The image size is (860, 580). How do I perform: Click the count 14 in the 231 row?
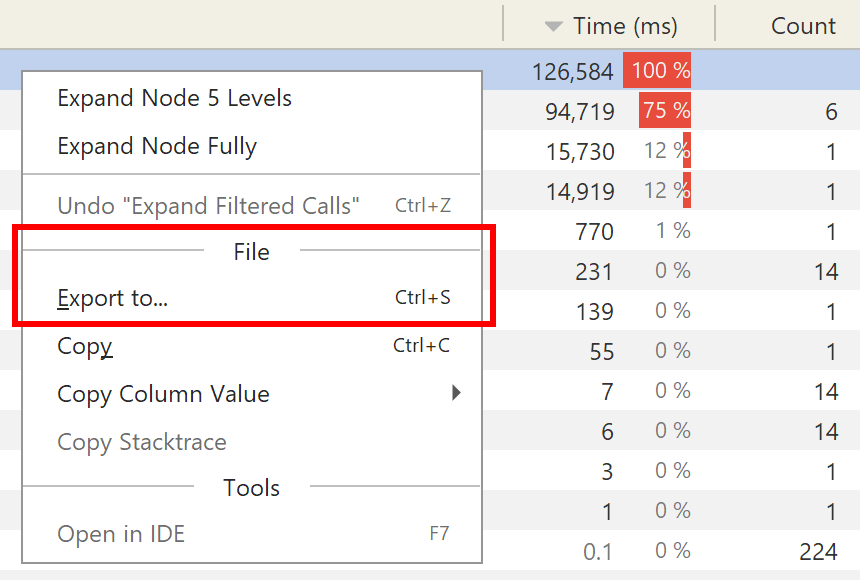[x=826, y=272]
